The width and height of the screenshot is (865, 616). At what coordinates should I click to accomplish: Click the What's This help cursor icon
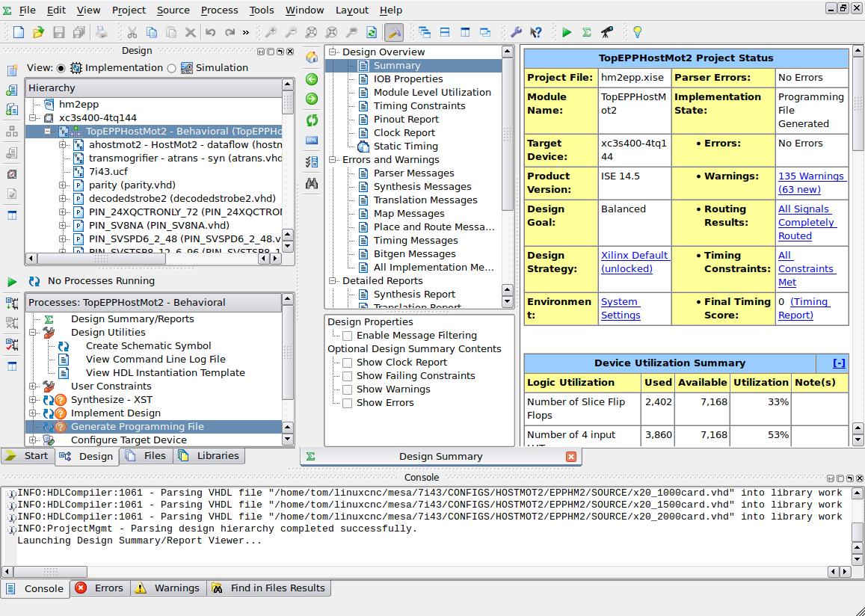(535, 32)
